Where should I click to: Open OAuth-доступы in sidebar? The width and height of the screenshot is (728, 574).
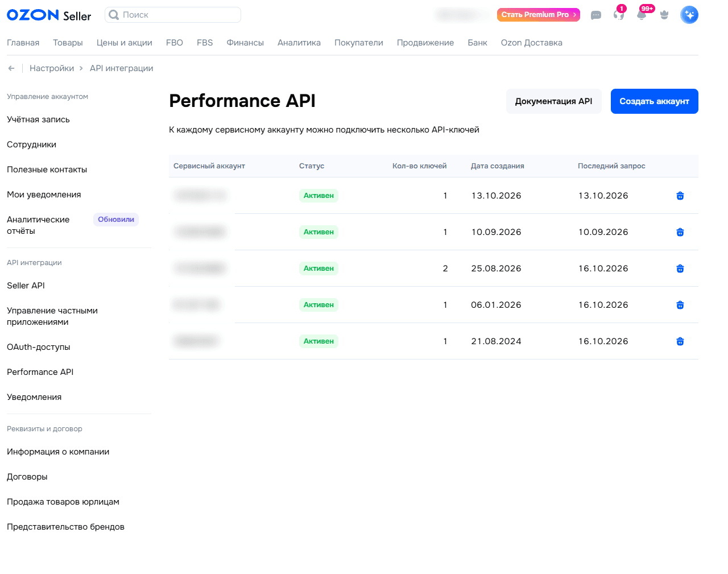pyautogui.click(x=39, y=347)
